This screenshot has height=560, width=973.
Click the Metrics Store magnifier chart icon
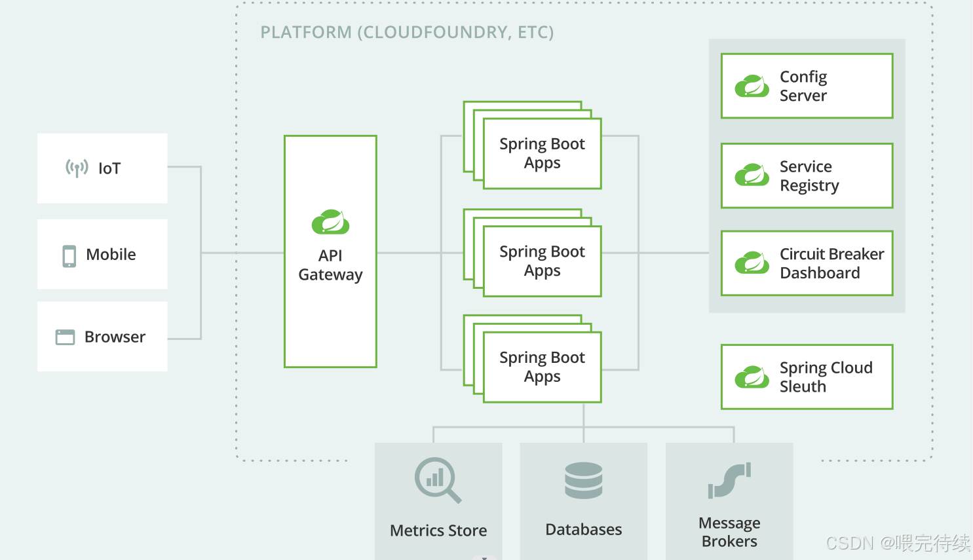pyautogui.click(x=438, y=480)
